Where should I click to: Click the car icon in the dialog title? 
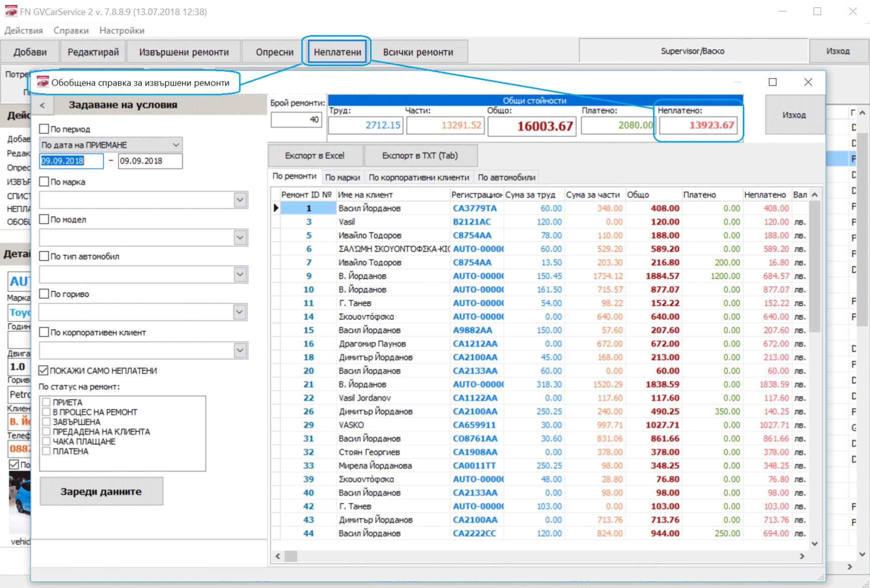(x=43, y=82)
